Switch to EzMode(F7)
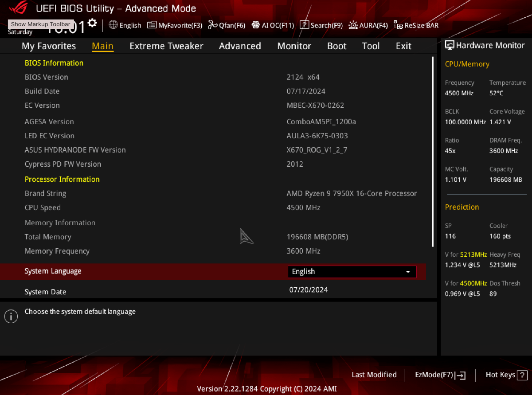The width and height of the screenshot is (532, 395). coord(440,375)
